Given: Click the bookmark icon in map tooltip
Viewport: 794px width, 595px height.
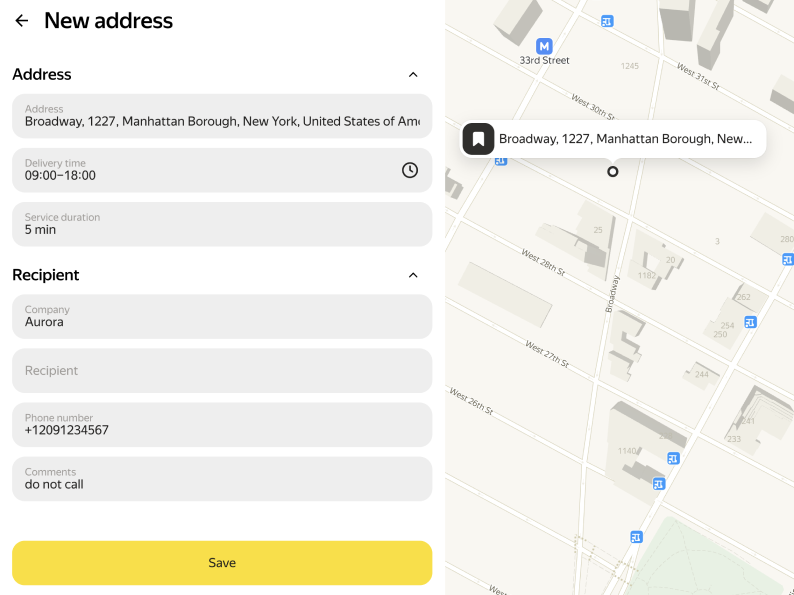Looking at the screenshot, I should (x=479, y=139).
